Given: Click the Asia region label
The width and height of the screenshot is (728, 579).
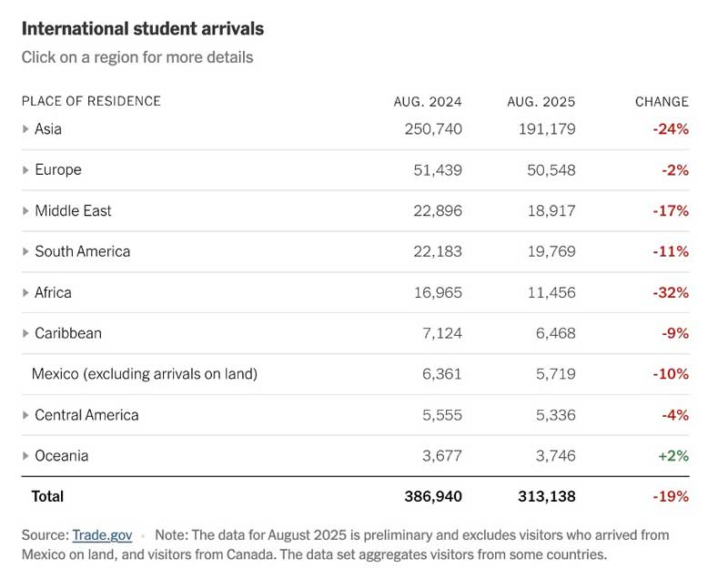Looking at the screenshot, I should tap(48, 129).
